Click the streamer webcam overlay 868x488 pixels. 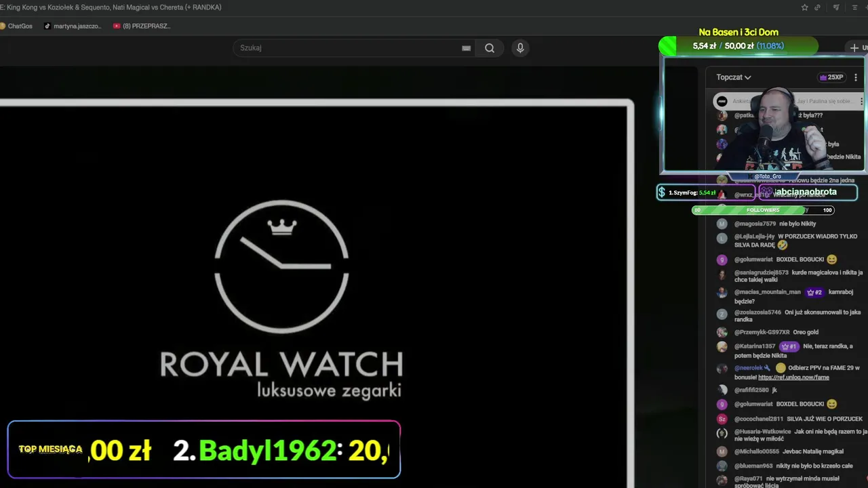pyautogui.click(x=764, y=115)
